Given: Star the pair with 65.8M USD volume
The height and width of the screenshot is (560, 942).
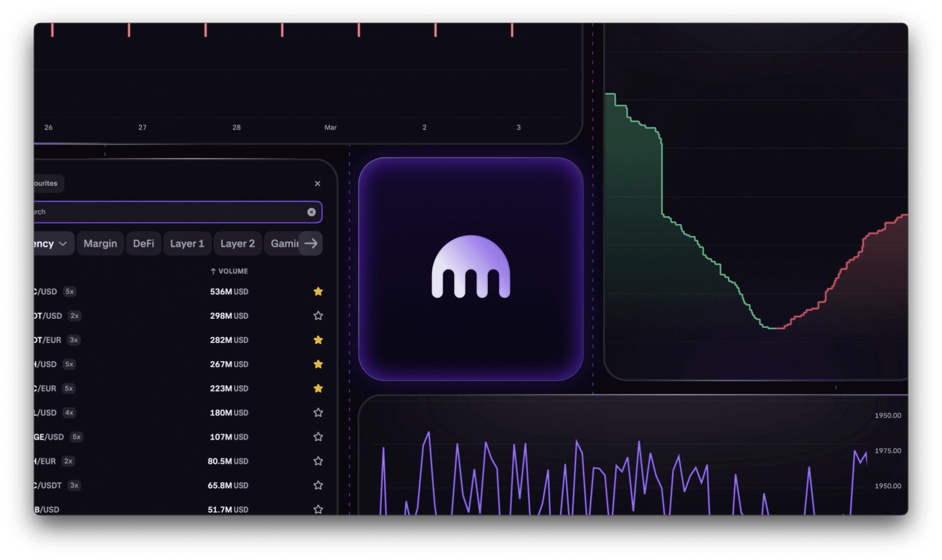Looking at the screenshot, I should click(x=318, y=485).
